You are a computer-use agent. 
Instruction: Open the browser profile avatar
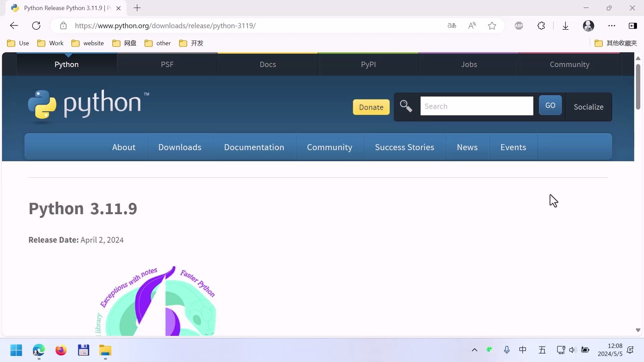[x=589, y=25]
